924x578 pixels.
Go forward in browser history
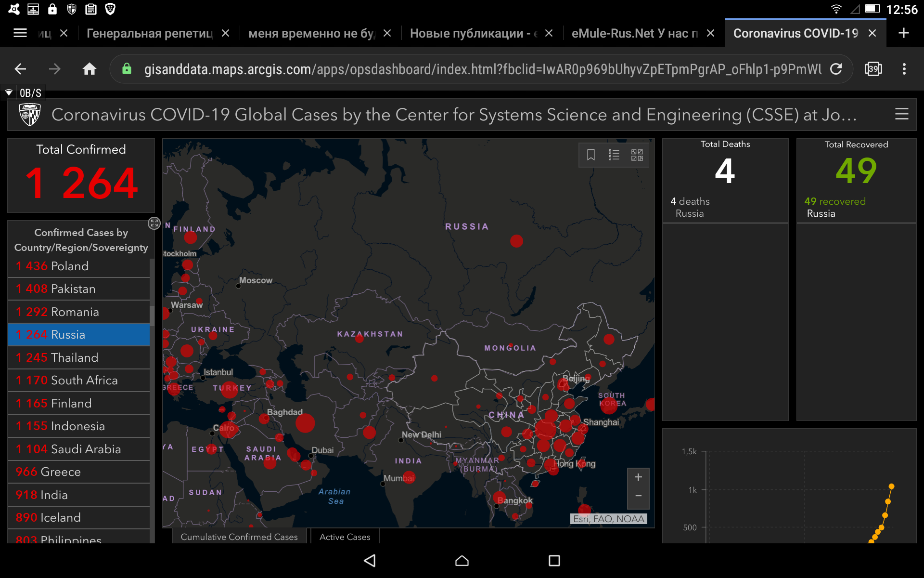pos(55,69)
